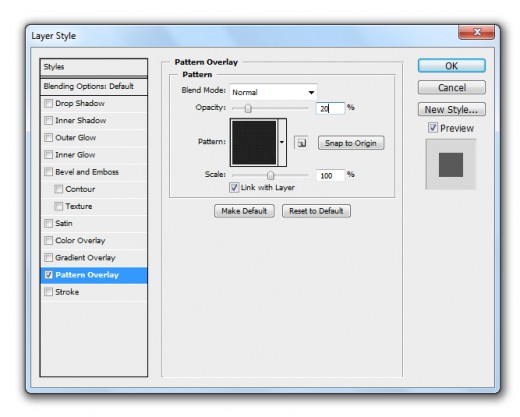Open the pattern picker arrow
This screenshot has width=520, height=417.
coord(282,142)
